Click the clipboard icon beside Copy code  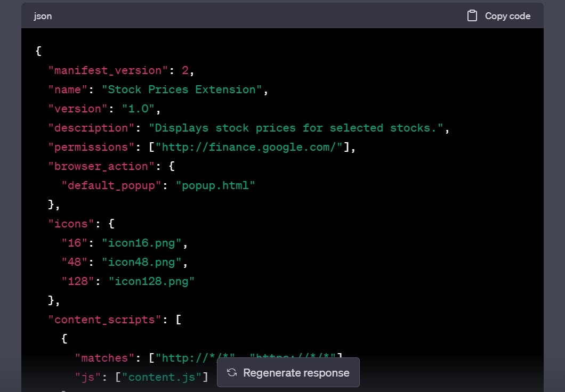472,16
